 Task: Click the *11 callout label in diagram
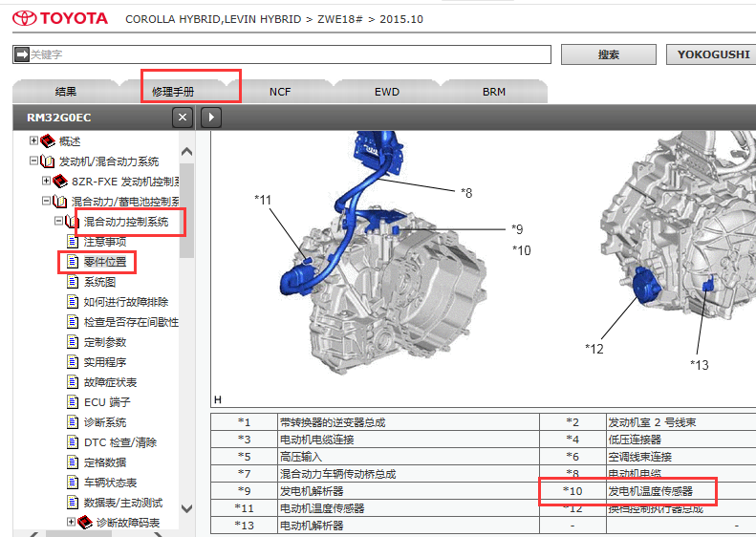[x=263, y=200]
